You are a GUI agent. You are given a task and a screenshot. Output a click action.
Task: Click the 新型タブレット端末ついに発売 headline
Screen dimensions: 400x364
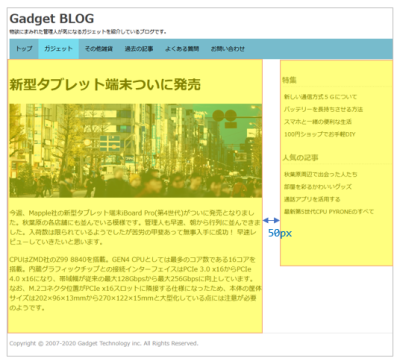pyautogui.click(x=105, y=84)
